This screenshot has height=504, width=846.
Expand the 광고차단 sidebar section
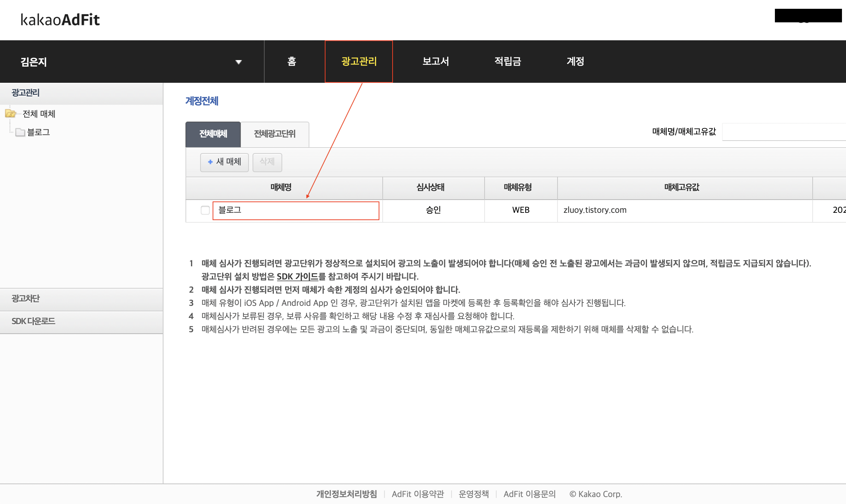tap(26, 299)
